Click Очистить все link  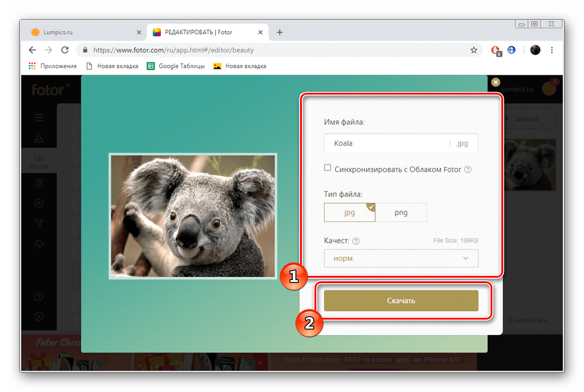pos(527,320)
